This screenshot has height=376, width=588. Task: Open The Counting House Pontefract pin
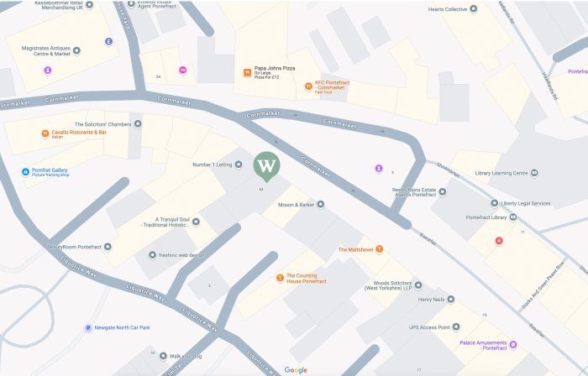(280, 278)
